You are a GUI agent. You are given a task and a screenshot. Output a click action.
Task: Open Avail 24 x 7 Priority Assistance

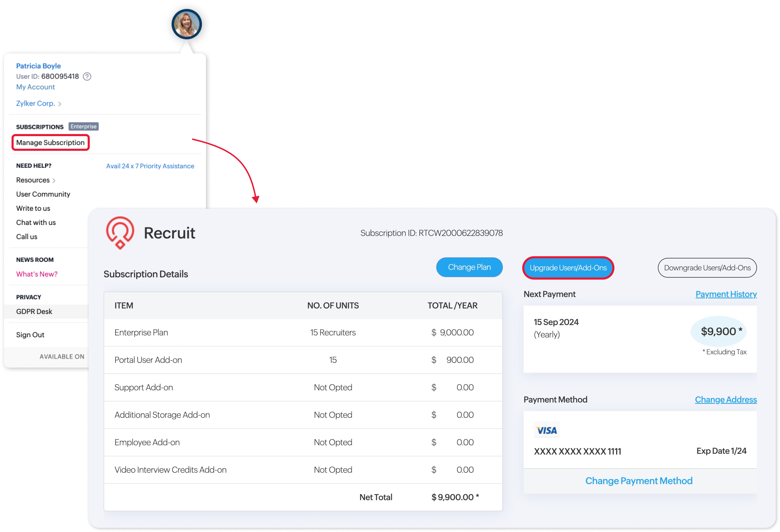[x=150, y=166]
